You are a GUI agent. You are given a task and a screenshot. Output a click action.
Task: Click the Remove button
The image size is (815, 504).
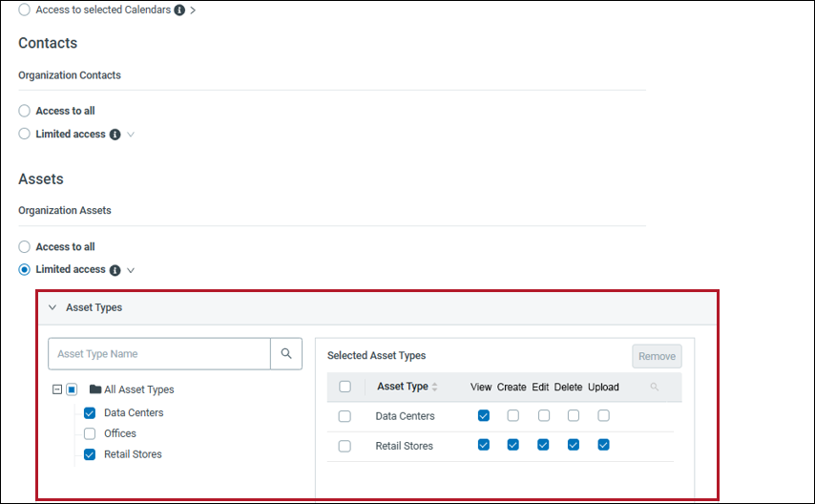click(657, 356)
